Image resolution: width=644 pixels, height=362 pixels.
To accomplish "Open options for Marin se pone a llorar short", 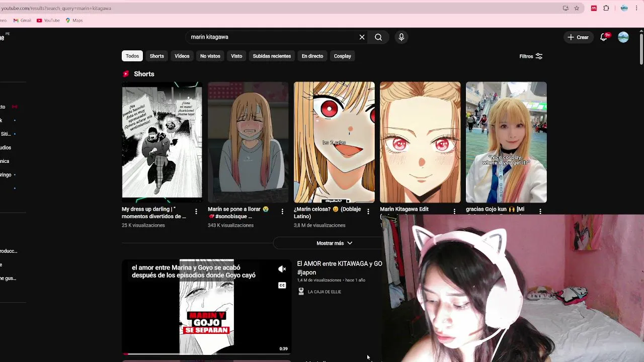I will [x=282, y=212].
